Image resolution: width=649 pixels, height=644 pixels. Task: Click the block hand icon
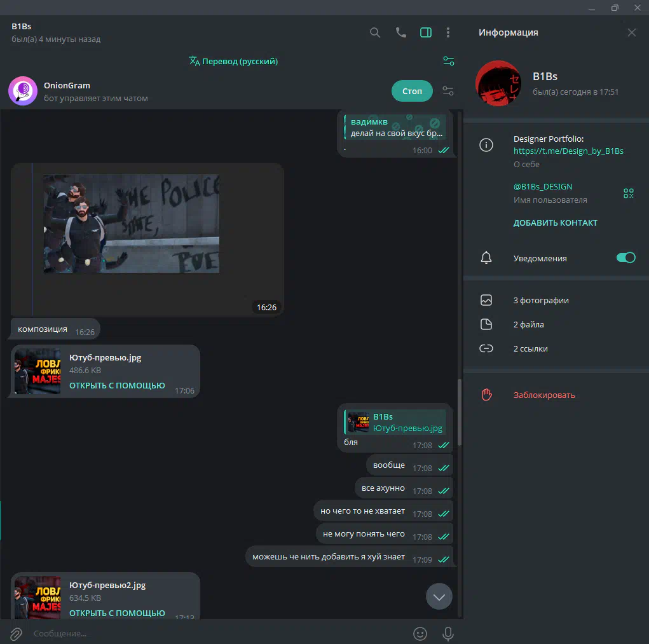click(x=486, y=395)
